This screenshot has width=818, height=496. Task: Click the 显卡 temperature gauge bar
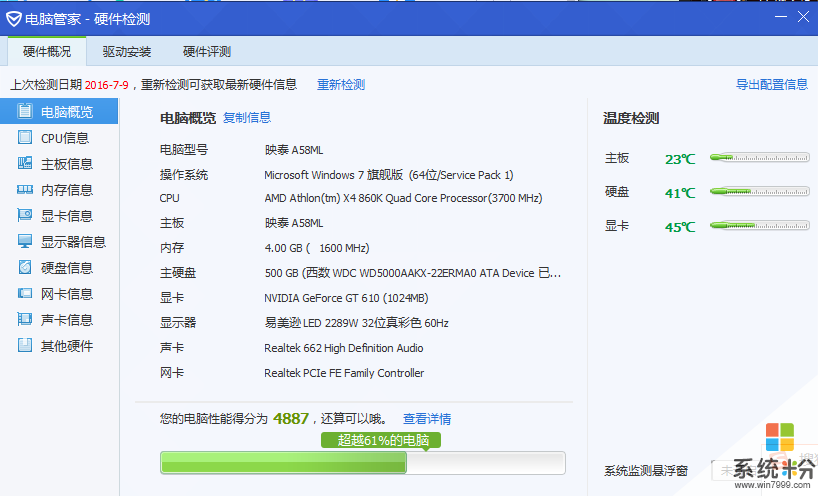click(760, 225)
